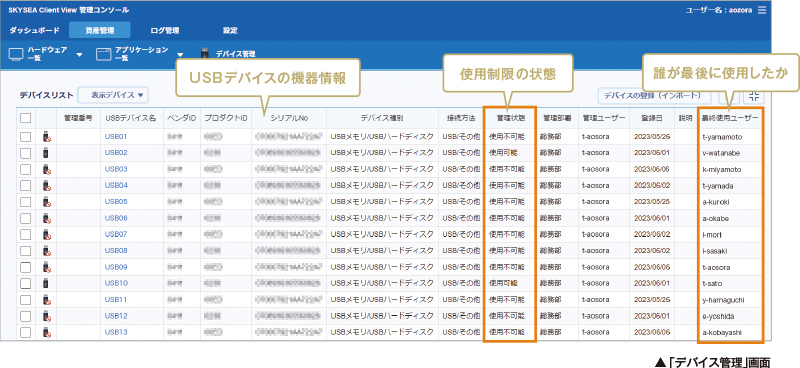Viewport: 800px width, 368px height.
Task: Click 使用可能 status in USB02 row
Action: pos(503,153)
